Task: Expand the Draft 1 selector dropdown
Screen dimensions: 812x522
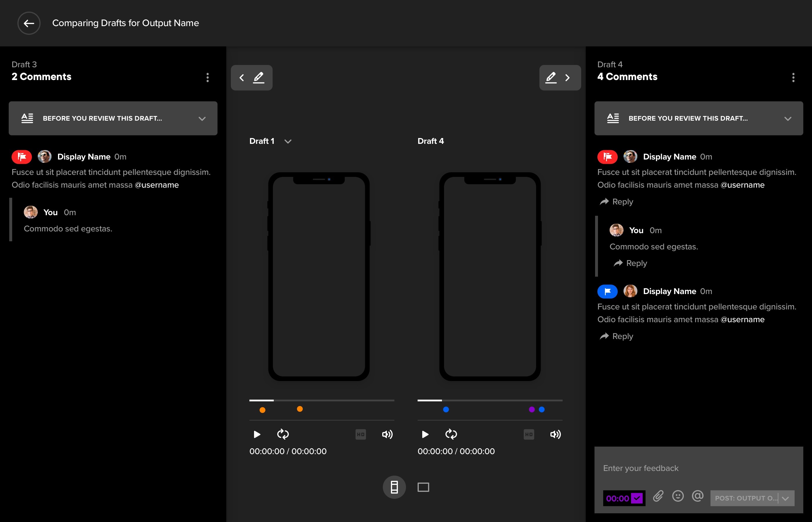Action: click(x=288, y=141)
